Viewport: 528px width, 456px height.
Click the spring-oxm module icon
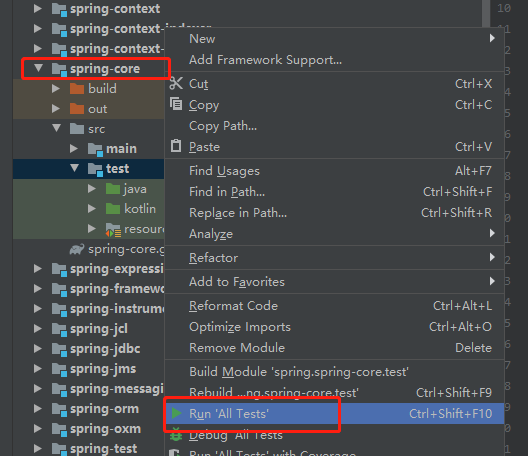59,429
